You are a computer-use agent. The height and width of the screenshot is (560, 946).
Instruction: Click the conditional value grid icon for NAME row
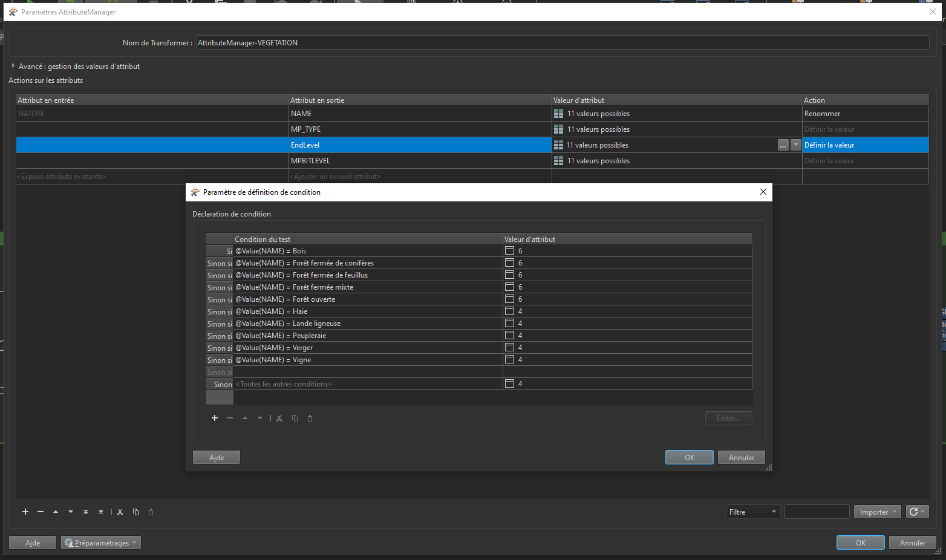[559, 114]
